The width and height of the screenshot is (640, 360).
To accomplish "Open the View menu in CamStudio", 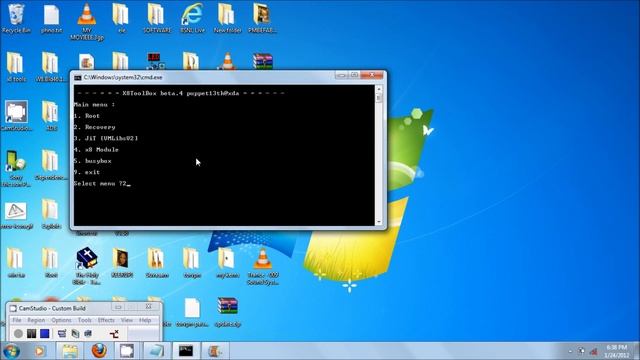I will [127, 320].
